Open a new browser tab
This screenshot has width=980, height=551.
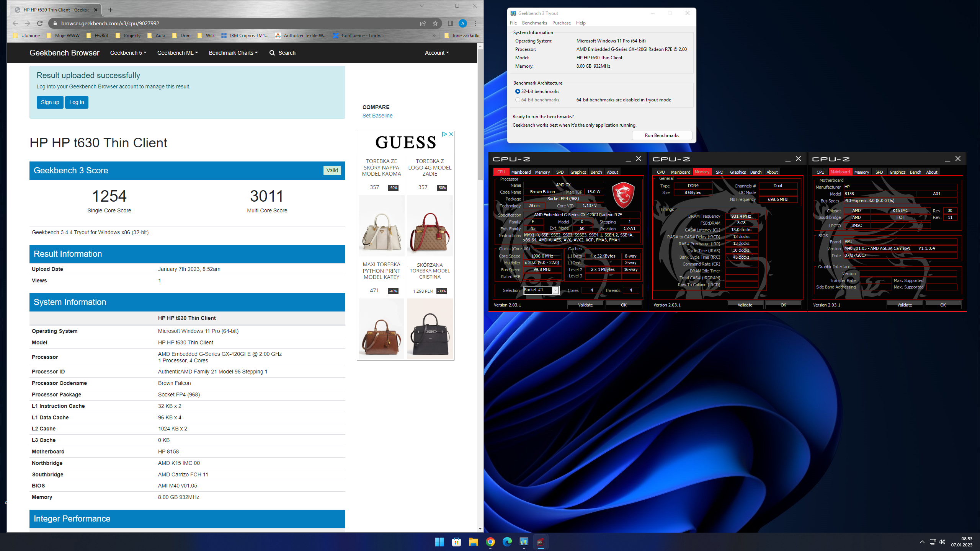pyautogui.click(x=110, y=10)
